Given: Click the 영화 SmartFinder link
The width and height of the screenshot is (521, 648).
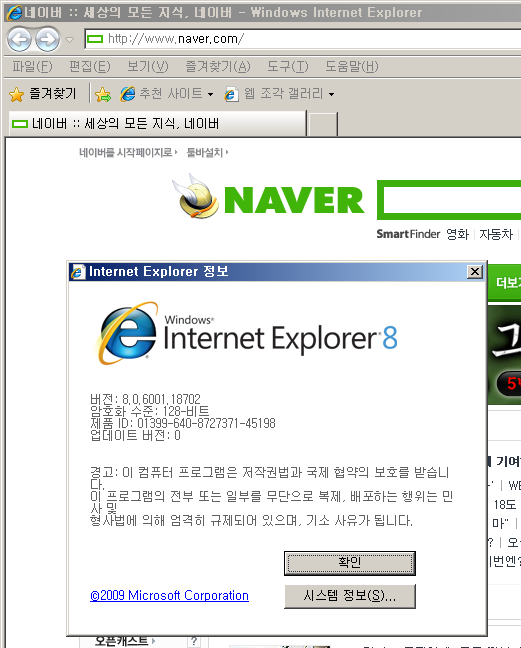Looking at the screenshot, I should pos(457,234).
